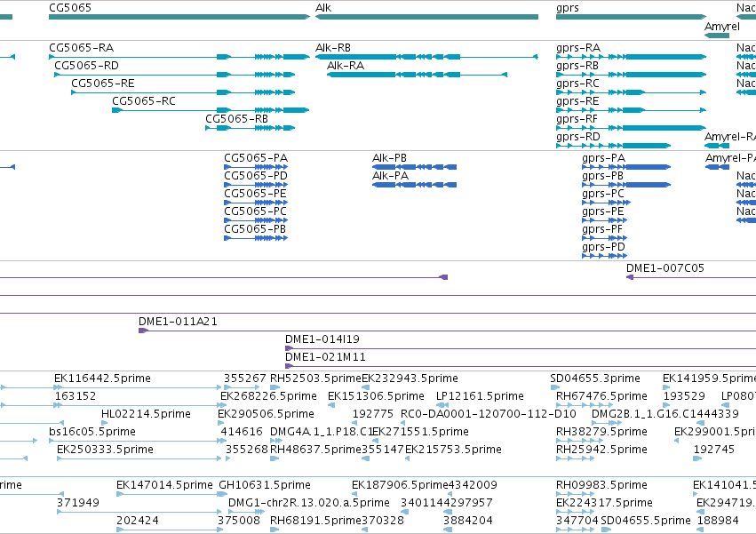Select the EK151306.5prime EST

pos(331,405)
